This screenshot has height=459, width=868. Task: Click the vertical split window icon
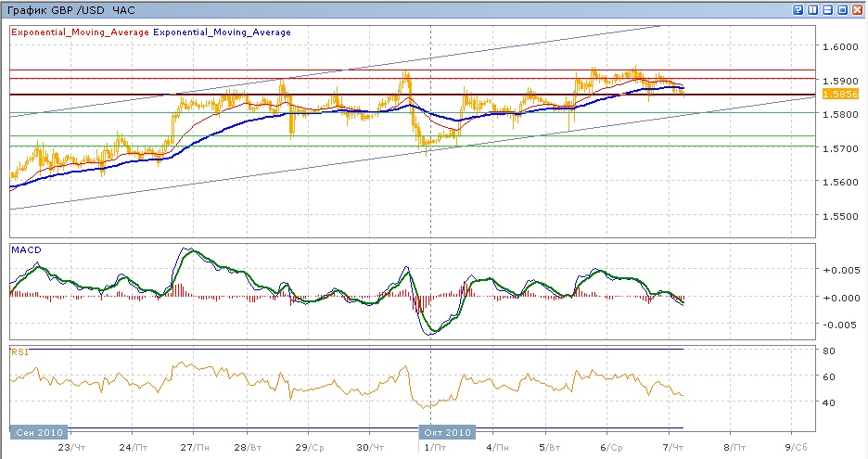coord(813,9)
